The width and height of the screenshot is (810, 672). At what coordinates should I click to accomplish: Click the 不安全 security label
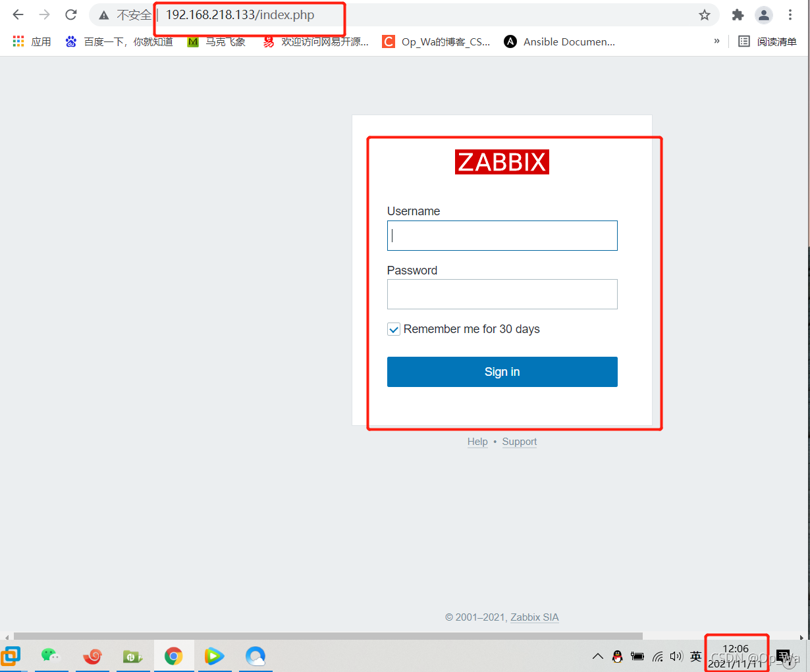click(134, 15)
